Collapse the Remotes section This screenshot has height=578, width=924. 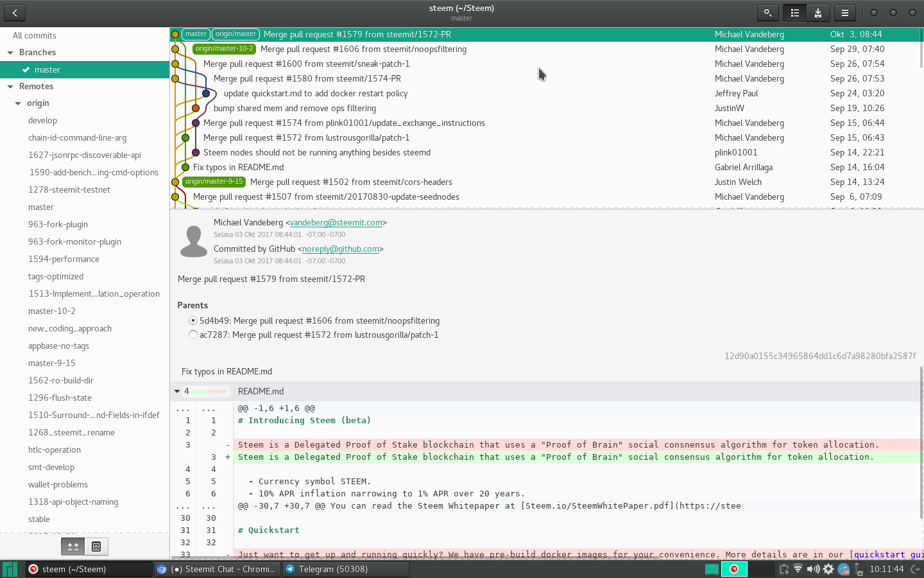click(x=10, y=87)
